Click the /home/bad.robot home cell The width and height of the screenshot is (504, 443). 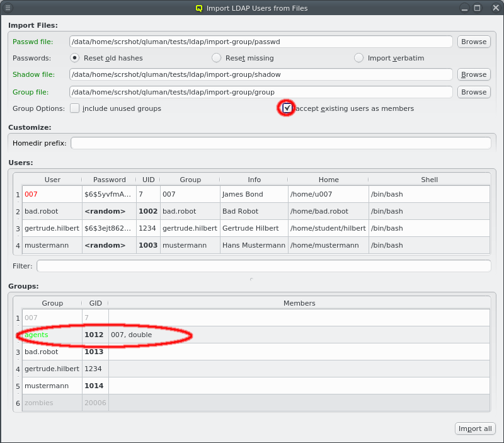point(328,211)
